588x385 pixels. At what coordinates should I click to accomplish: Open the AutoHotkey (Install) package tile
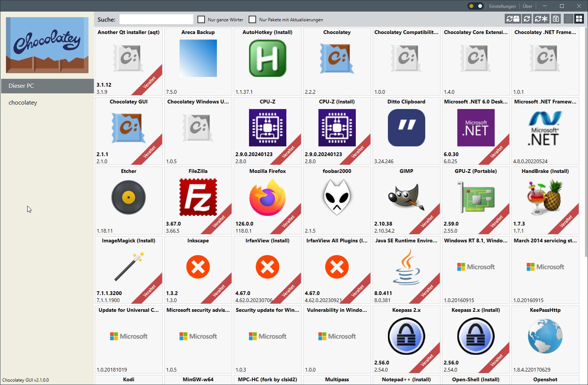267,62
